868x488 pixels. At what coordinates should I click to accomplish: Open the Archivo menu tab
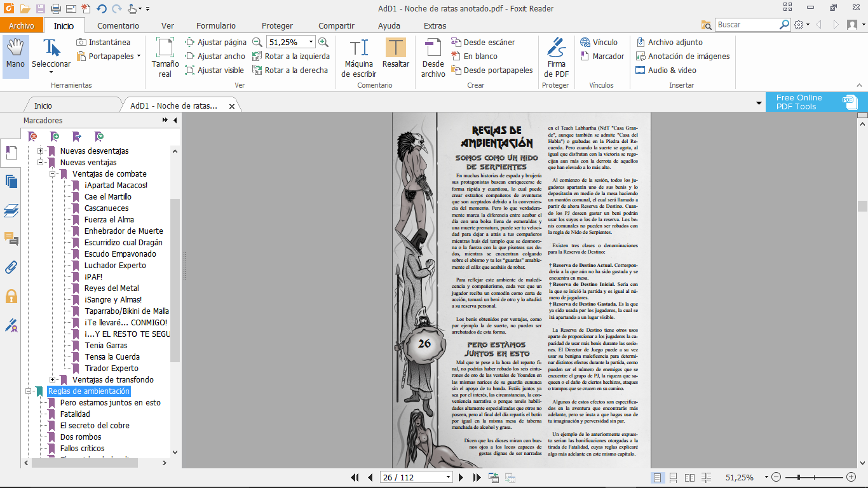pyautogui.click(x=22, y=25)
